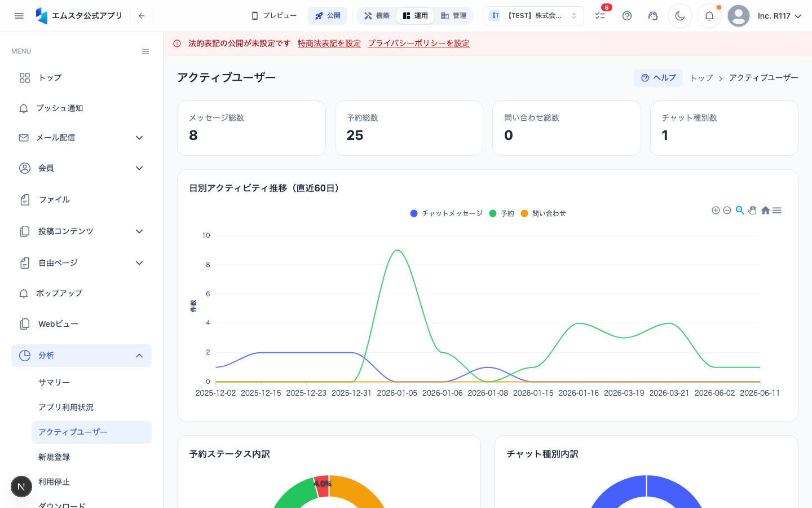This screenshot has width=812, height=508.
Task: Open the hamburger menu at top left
Action: click(x=19, y=16)
